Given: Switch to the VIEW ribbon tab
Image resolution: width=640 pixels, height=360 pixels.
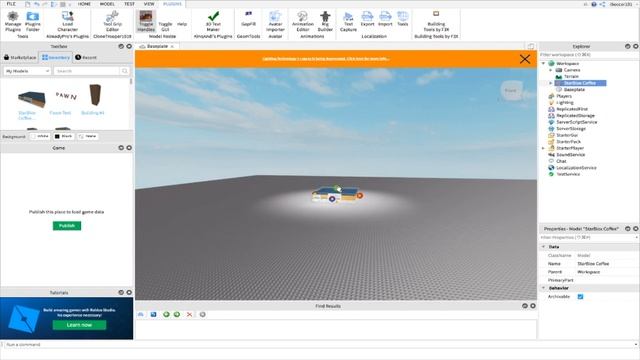Looking at the screenshot, I should tap(149, 4).
